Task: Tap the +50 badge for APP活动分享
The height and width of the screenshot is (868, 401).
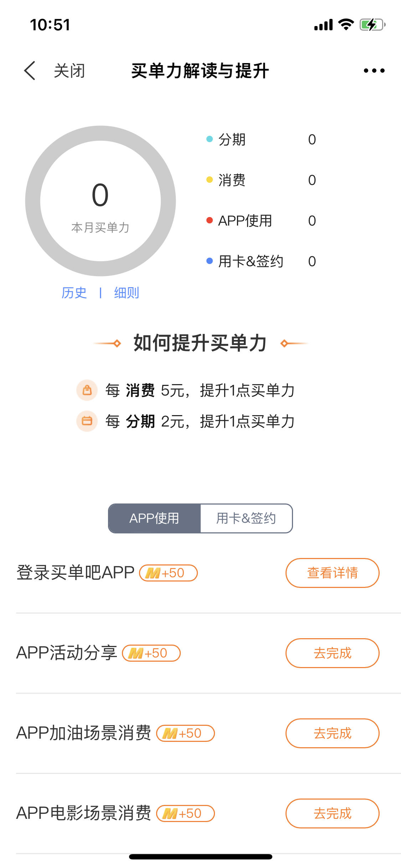Action: (x=151, y=653)
